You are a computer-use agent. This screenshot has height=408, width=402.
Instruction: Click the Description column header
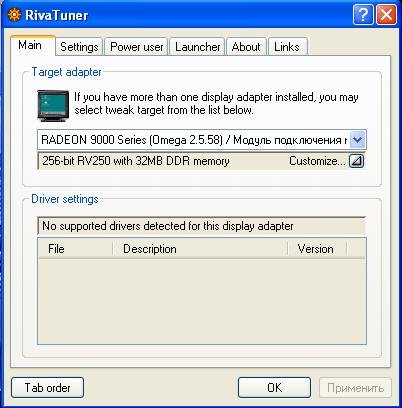pos(200,249)
